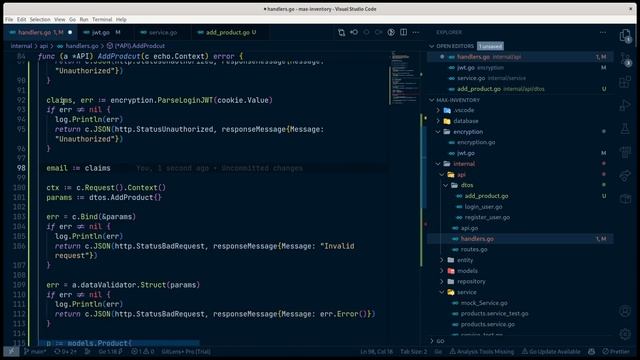640x360 pixels.
Task: Open the Extensions view icon
Action: click(625, 82)
